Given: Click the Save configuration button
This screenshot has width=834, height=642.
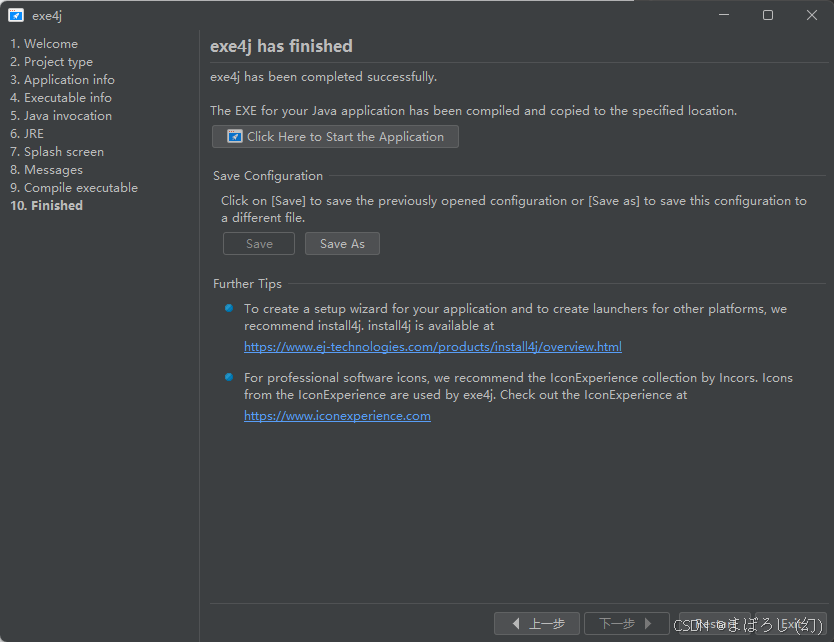Looking at the screenshot, I should [x=259, y=244].
